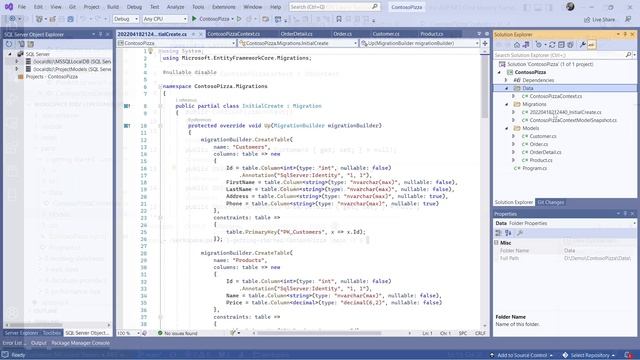Click the Live Share button
This screenshot has width=640, height=360.
(599, 20)
